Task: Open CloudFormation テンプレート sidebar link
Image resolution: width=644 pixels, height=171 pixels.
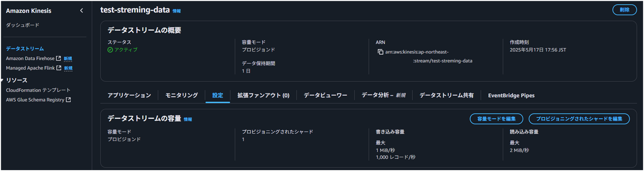Action: point(38,90)
